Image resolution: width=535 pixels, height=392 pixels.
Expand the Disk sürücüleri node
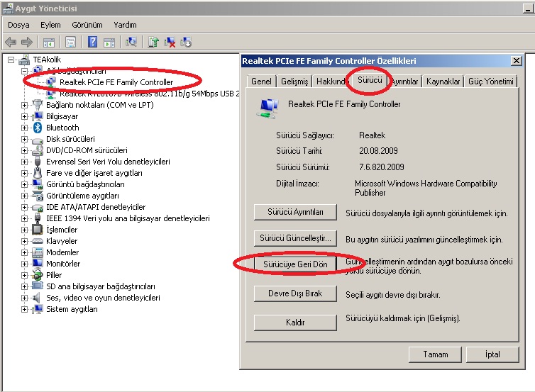coord(24,139)
